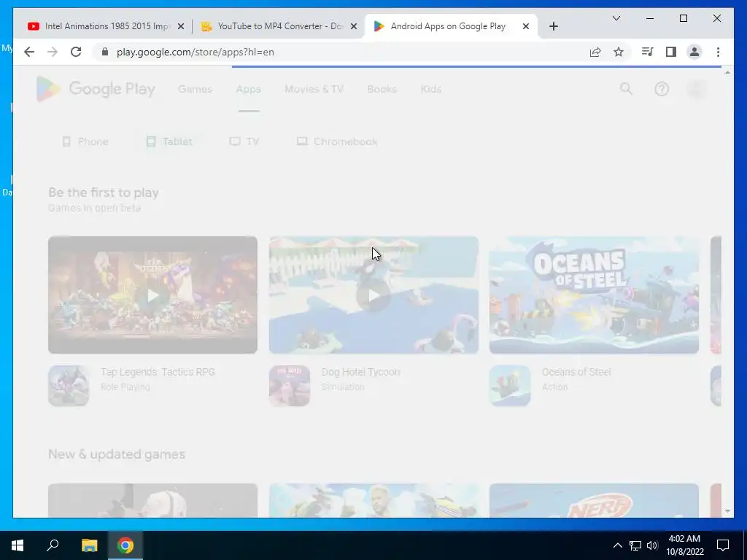
Task: Open the Windows Start menu
Action: pos(18,545)
